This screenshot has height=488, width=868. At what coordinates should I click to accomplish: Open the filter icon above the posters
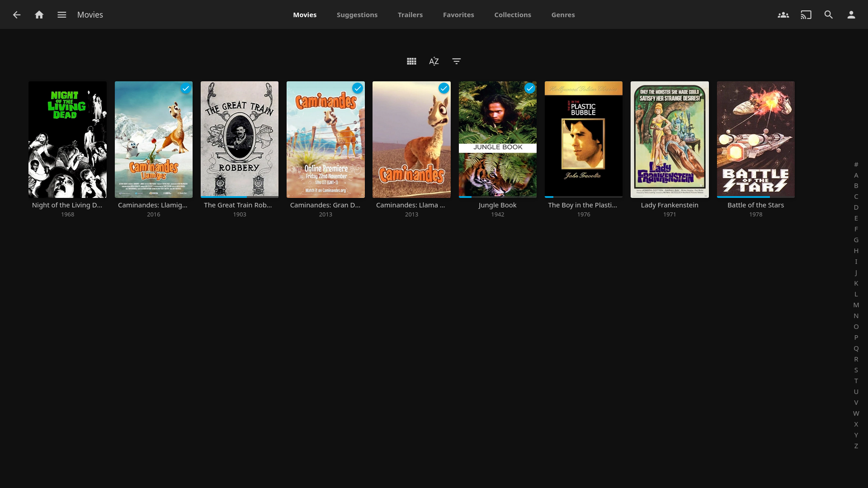point(456,61)
